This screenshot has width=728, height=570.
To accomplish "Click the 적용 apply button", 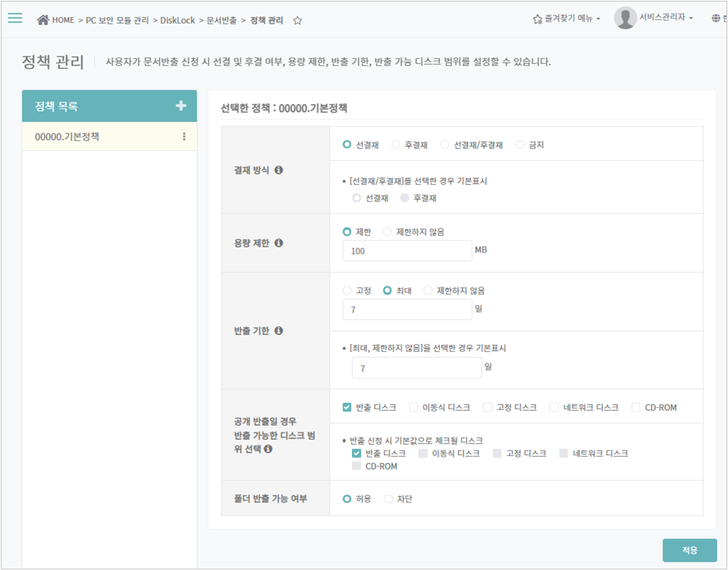I will pos(689,550).
